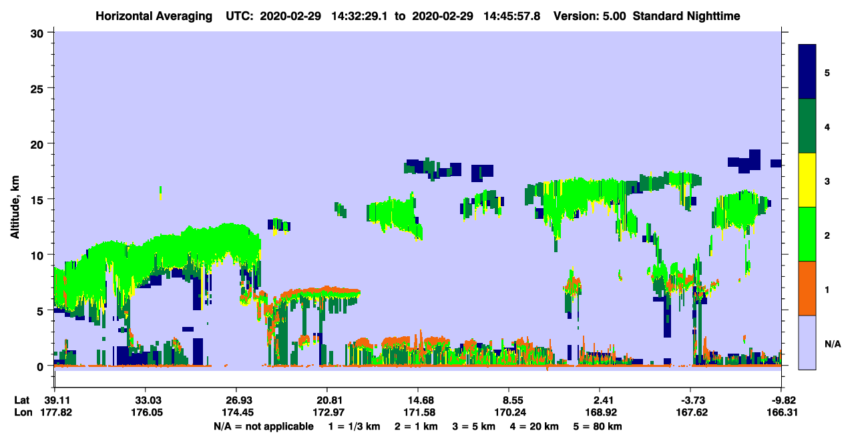Click the y-axis tick label 15

coord(39,199)
